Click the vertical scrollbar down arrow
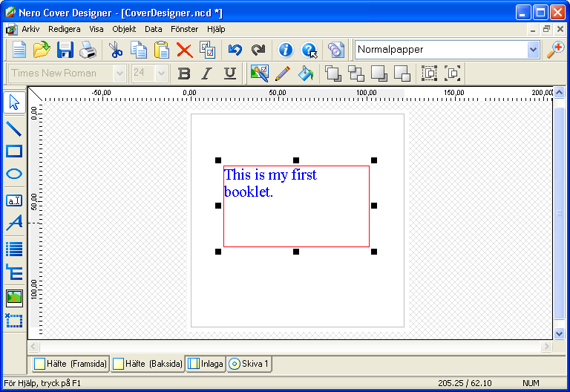 point(559,333)
